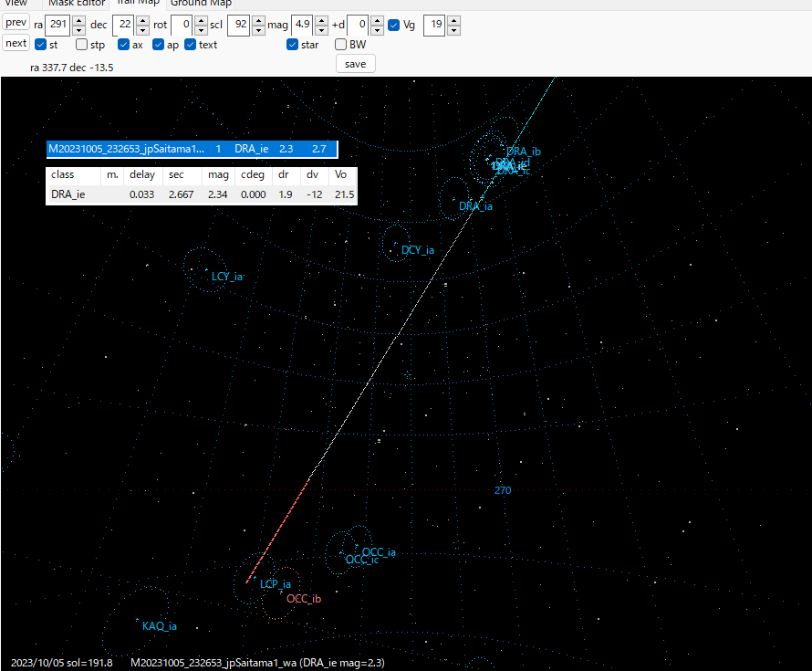This screenshot has height=671, width=812.
Task: Switch to the Ground Map tab
Action: 201,4
